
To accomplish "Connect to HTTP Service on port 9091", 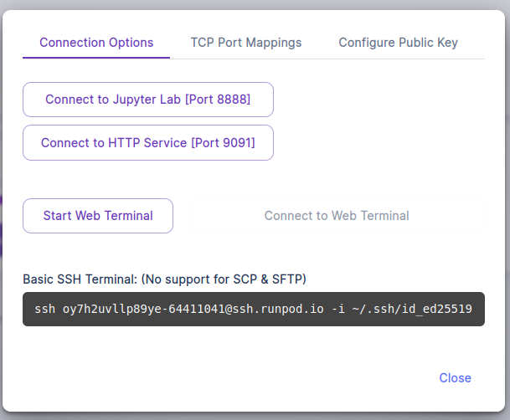I will click(x=147, y=142).
